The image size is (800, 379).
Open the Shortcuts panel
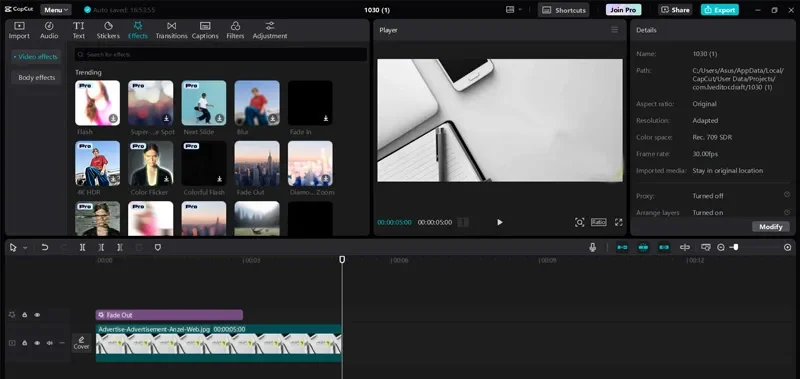pyautogui.click(x=563, y=10)
